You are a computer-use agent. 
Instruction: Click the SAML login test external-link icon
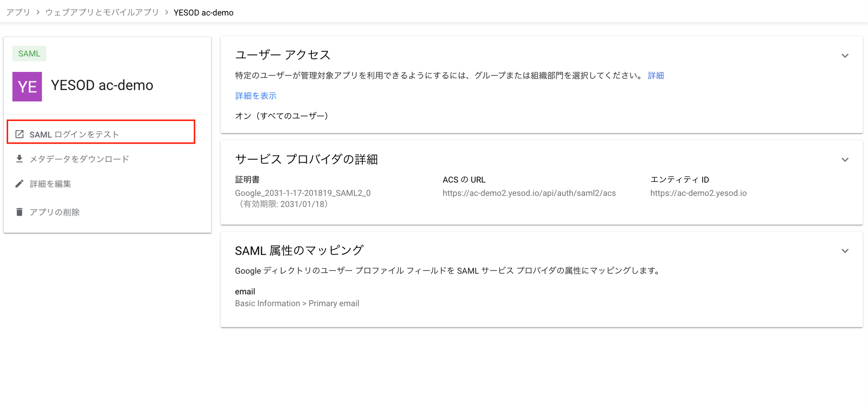[x=19, y=134]
